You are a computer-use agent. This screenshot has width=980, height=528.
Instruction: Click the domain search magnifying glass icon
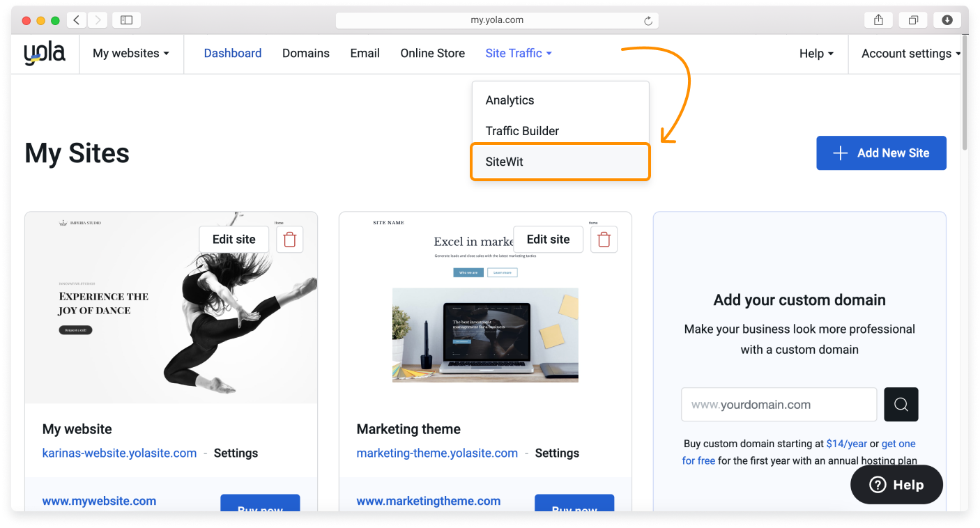pos(901,404)
